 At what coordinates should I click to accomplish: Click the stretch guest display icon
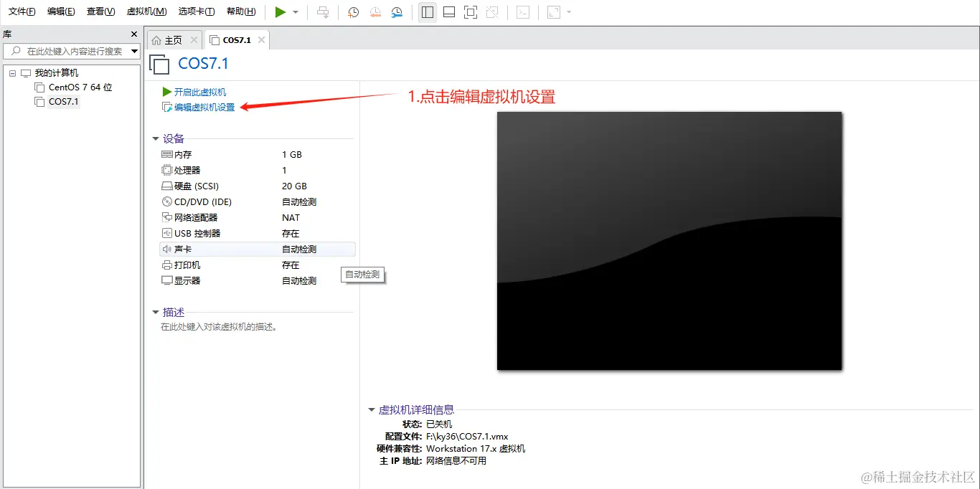tap(553, 12)
